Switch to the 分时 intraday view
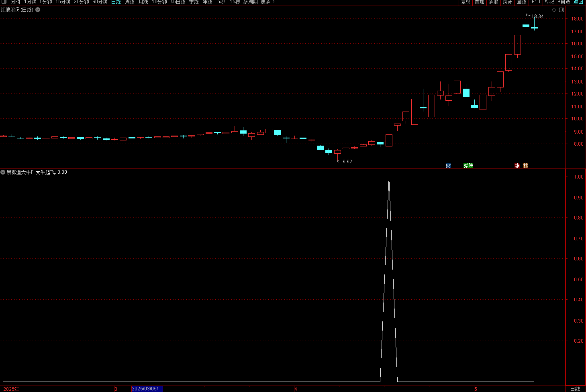The width and height of the screenshot is (586, 392). point(16,2)
